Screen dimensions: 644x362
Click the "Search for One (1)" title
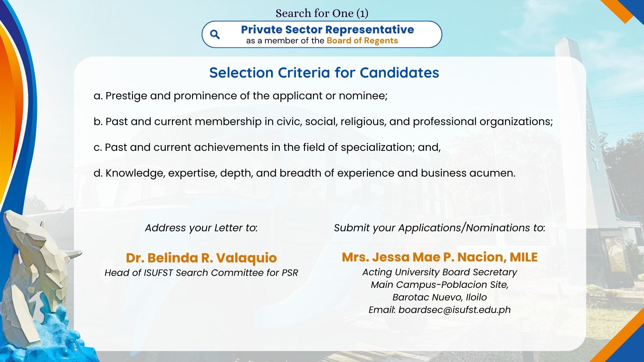[x=322, y=13]
